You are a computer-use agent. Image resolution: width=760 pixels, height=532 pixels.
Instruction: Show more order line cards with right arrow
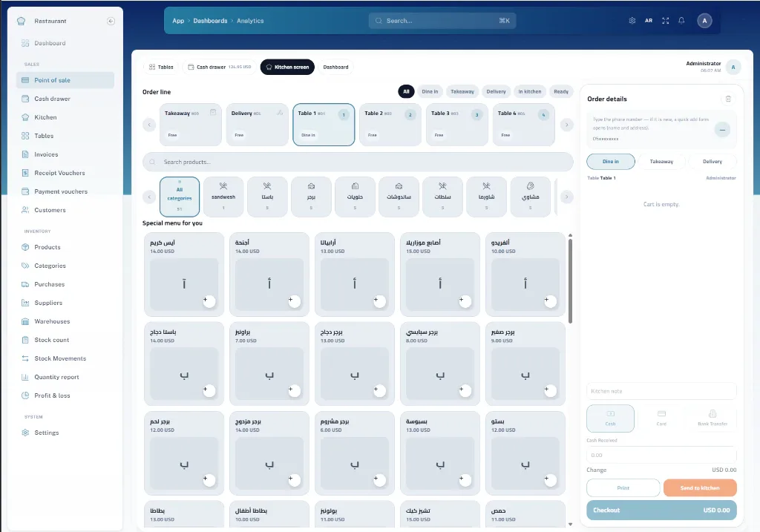pos(566,125)
